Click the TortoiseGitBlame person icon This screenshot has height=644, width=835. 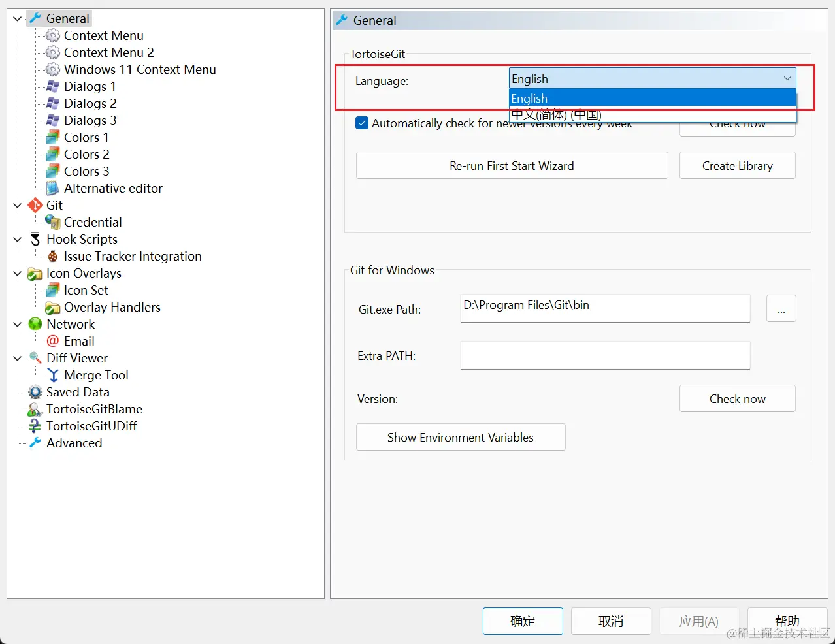coord(35,409)
